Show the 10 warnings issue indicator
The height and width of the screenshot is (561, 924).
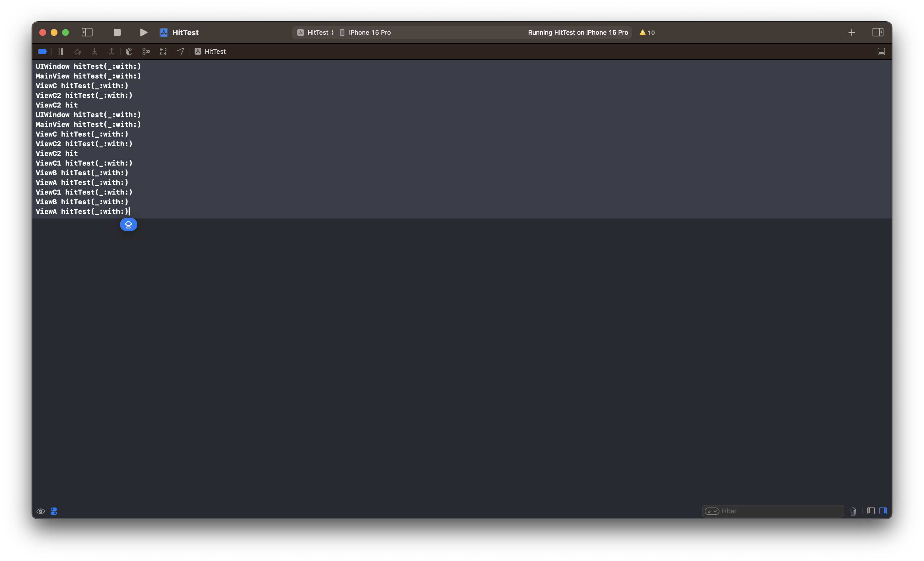[647, 33]
